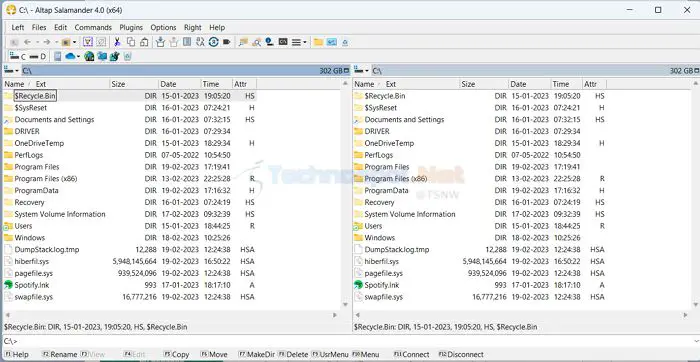Open the OneDrive dropdown arrow
The image size is (700, 362).
pos(78,56)
